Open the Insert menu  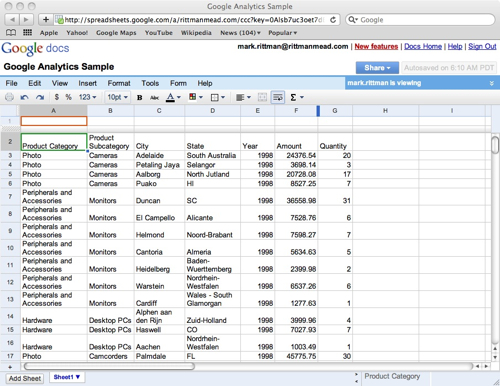88,83
